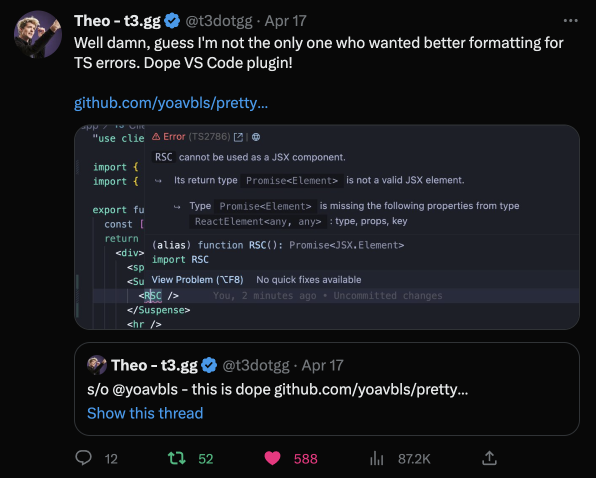The image size is (596, 478).
Task: Click the Apr 17 timestamp of main tweet
Action: coord(285,21)
